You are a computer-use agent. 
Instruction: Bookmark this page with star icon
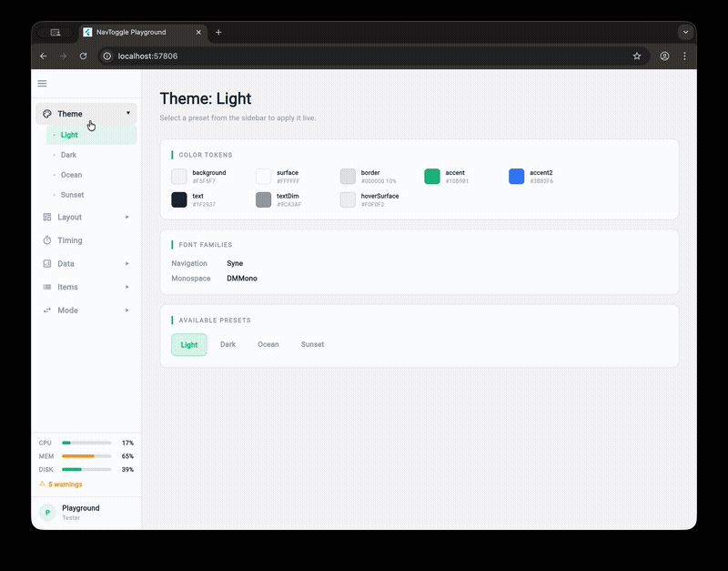[637, 56]
